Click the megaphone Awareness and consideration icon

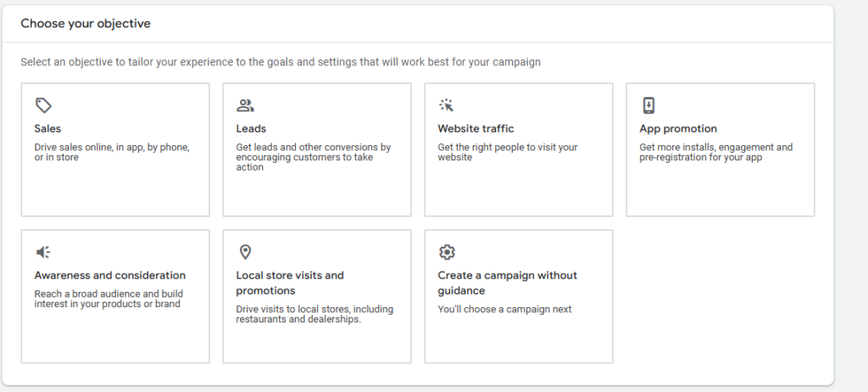point(43,252)
